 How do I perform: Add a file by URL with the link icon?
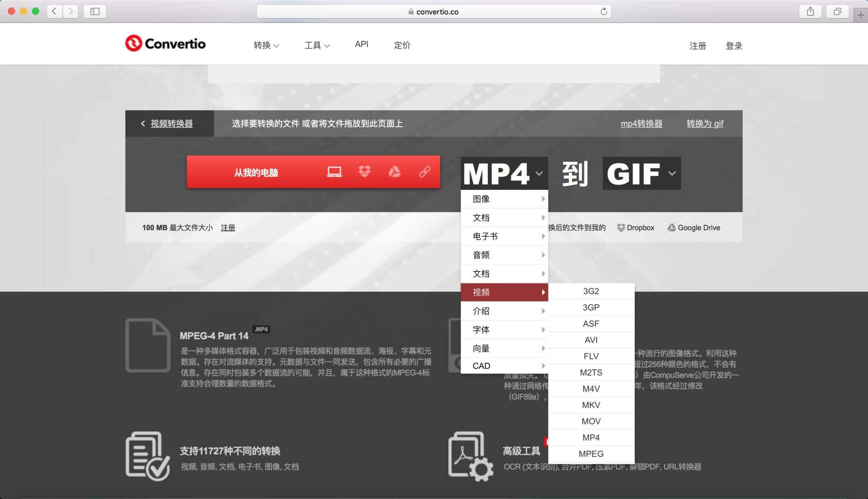424,172
